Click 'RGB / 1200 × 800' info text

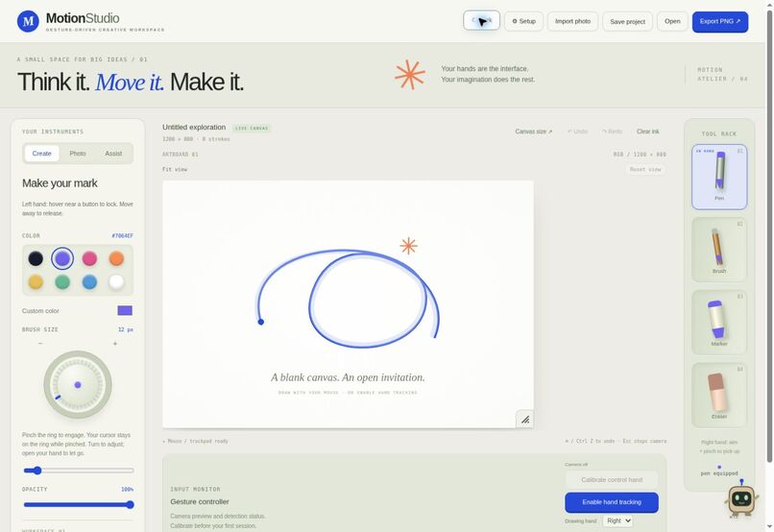(x=640, y=155)
